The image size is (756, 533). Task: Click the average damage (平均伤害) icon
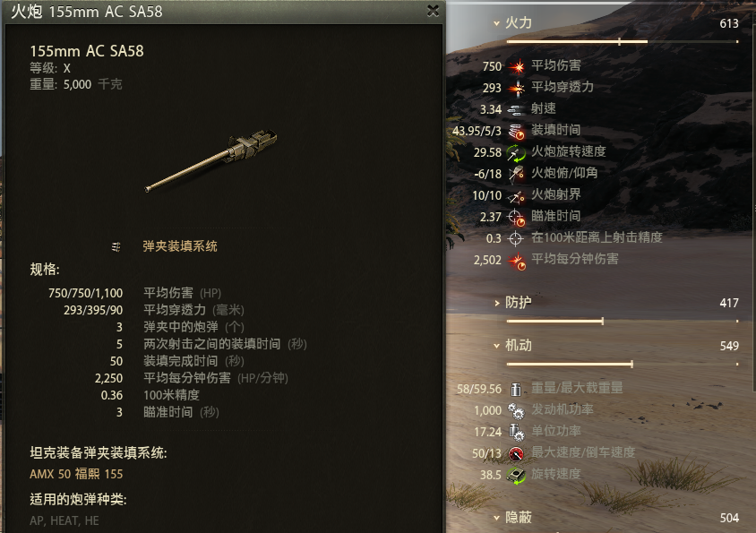(517, 66)
